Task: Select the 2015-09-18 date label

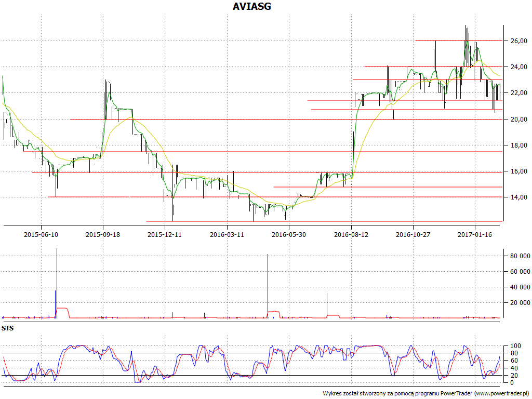Action: pos(103,234)
